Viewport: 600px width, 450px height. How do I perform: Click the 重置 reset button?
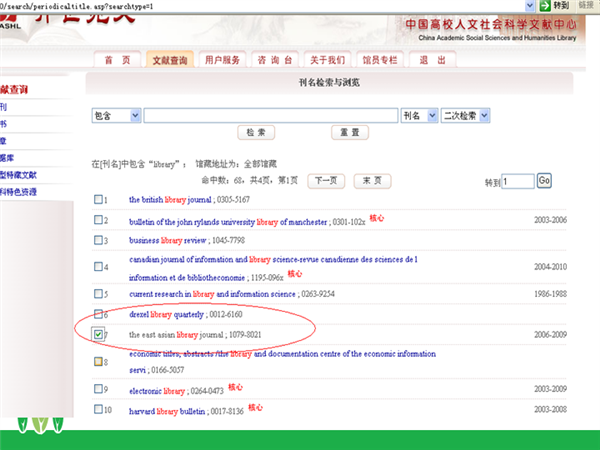[x=350, y=132]
